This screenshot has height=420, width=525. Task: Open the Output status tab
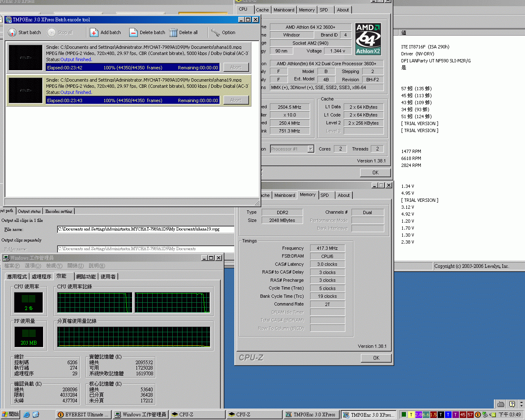click(29, 211)
